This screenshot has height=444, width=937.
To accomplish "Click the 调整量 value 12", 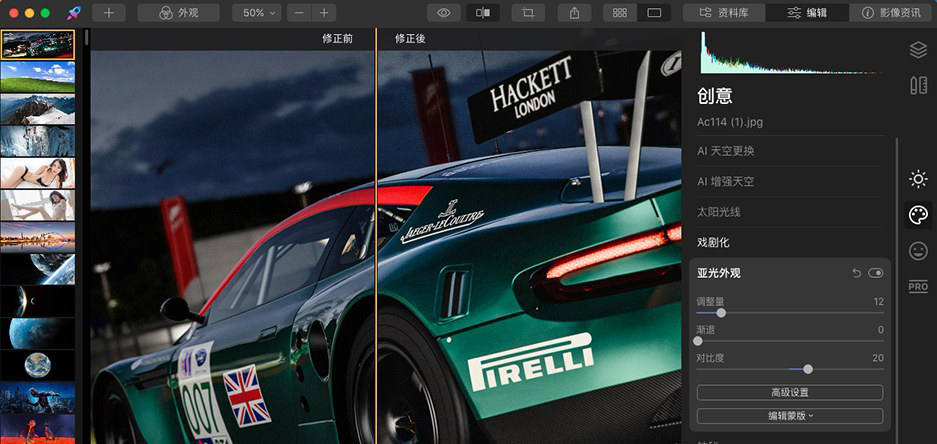I will (878, 302).
